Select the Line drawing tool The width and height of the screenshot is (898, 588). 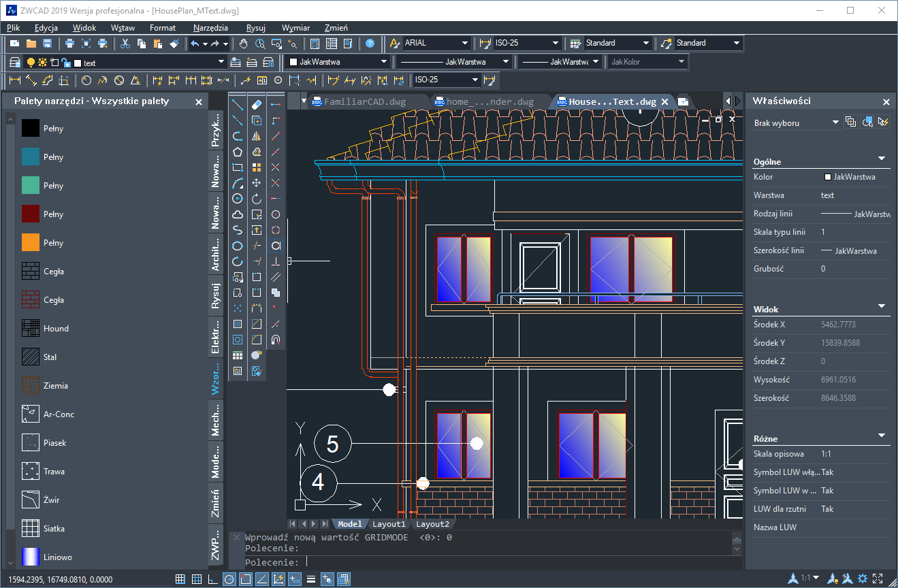tap(238, 103)
